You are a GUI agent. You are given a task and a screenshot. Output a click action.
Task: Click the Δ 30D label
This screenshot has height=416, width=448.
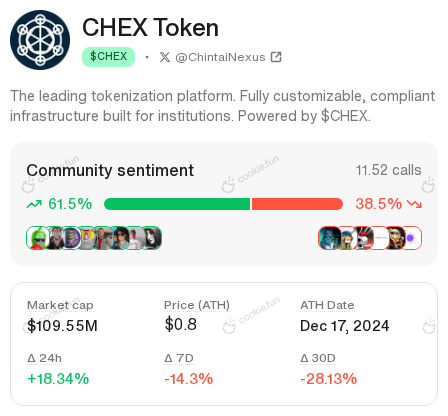pyautogui.click(x=318, y=358)
